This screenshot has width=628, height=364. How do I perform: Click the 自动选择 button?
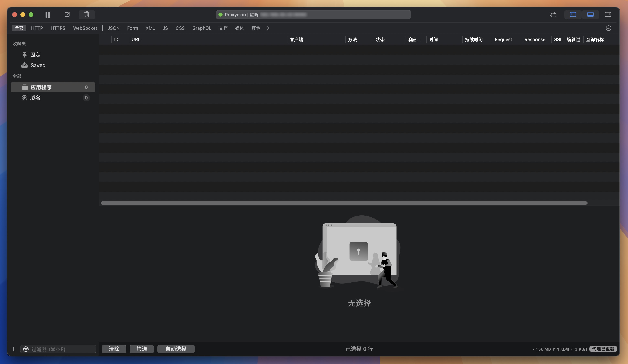(x=176, y=349)
